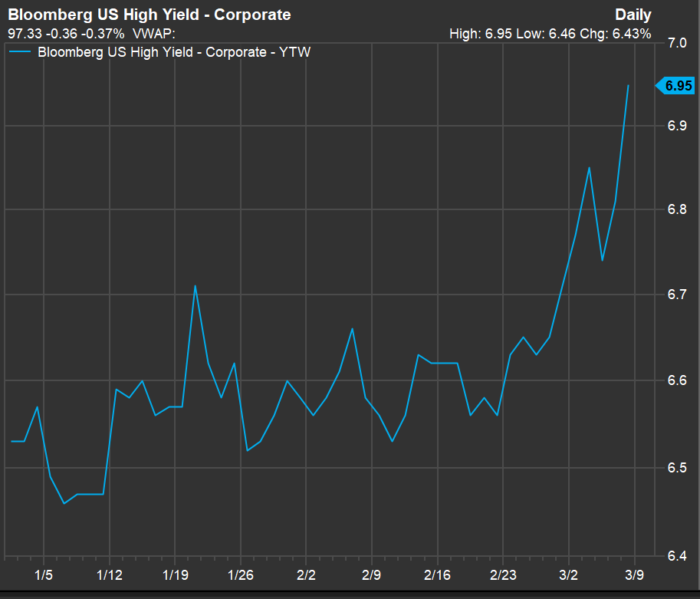Click the 1/26 date label
Viewport: 700px width, 599px height.
[x=241, y=575]
